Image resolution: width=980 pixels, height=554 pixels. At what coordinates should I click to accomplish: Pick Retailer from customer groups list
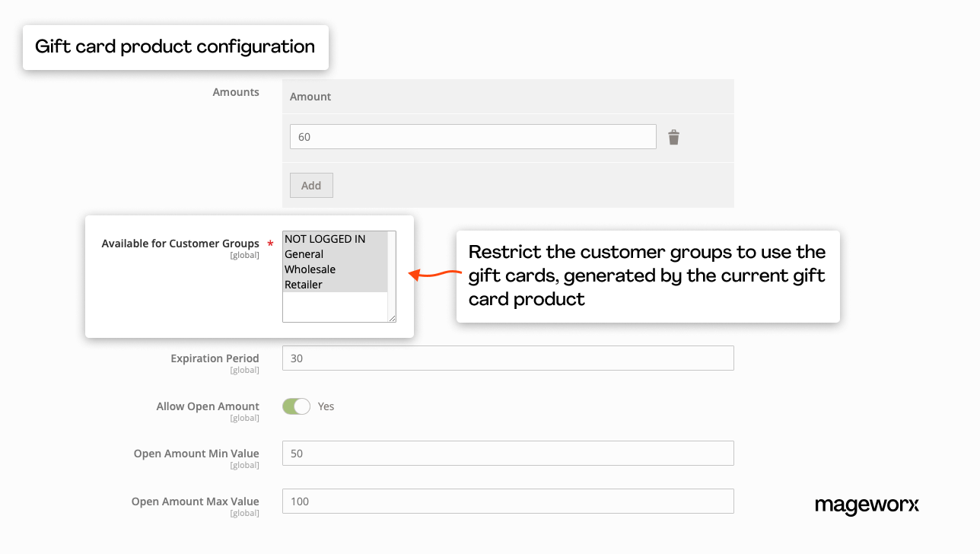tap(304, 285)
